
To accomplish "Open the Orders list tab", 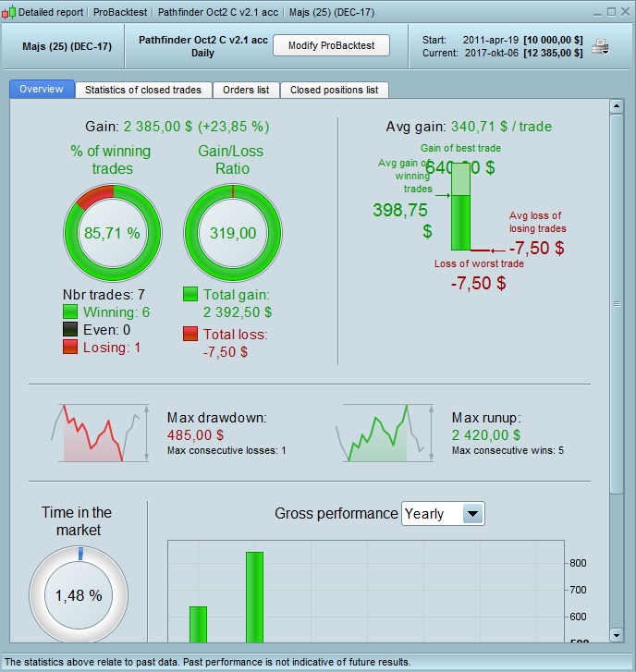I will tap(246, 90).
